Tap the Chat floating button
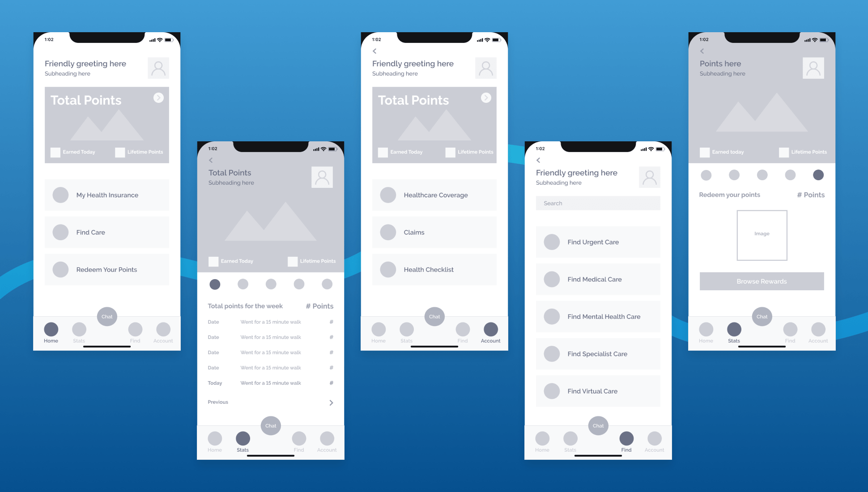868x492 pixels. coord(107,316)
